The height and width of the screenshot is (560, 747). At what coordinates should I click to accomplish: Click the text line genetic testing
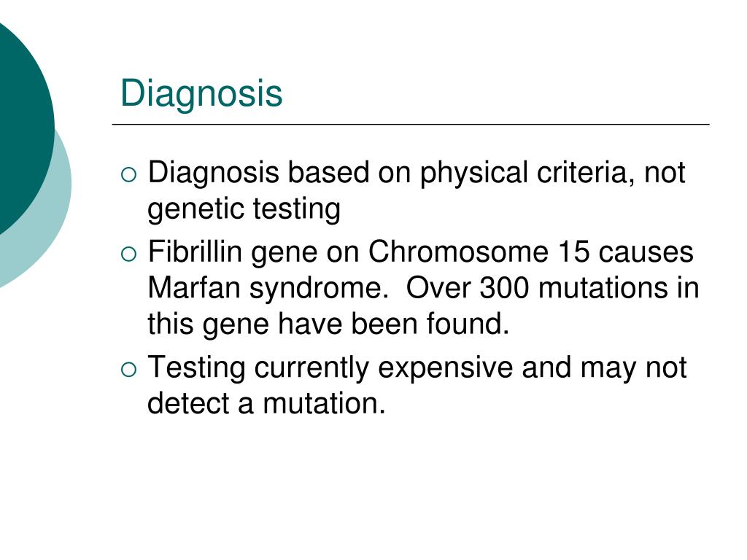click(x=244, y=209)
